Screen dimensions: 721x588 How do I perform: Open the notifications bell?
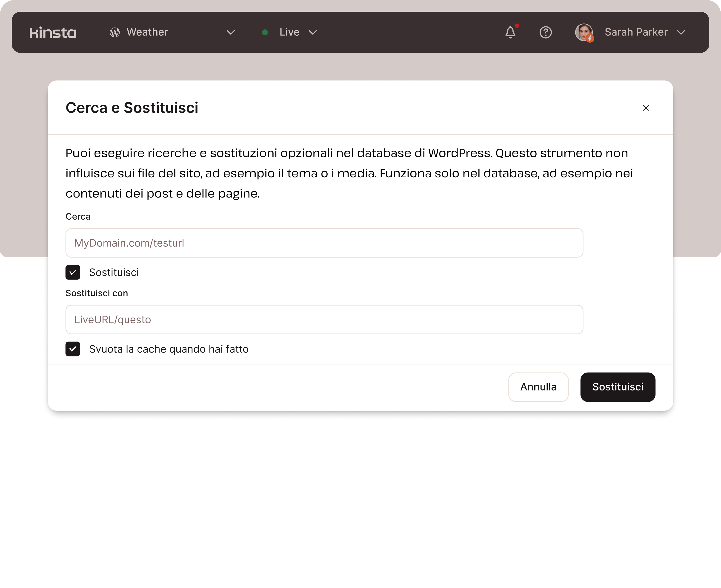pyautogui.click(x=510, y=33)
